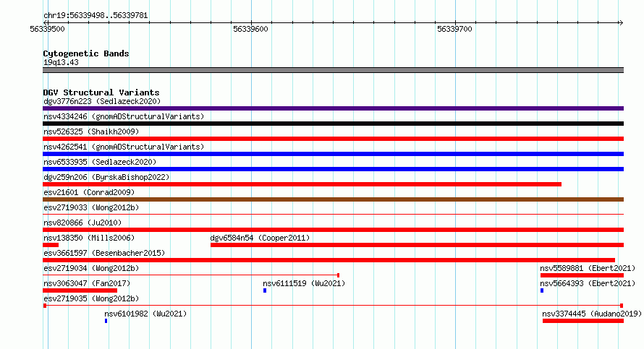Viewport: 644px width, 349px height.
Task: Open dgv259n206 (ByrskaBishop2022) label
Action: [x=106, y=177]
